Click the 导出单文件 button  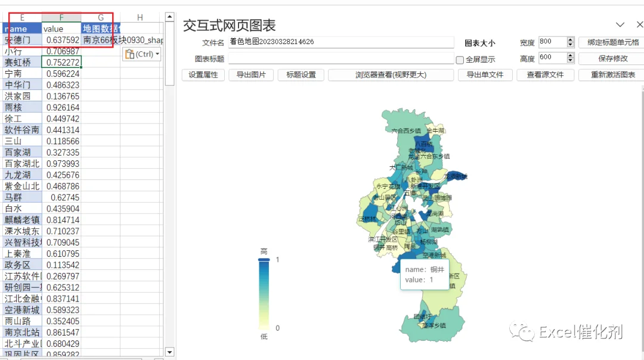(x=485, y=75)
